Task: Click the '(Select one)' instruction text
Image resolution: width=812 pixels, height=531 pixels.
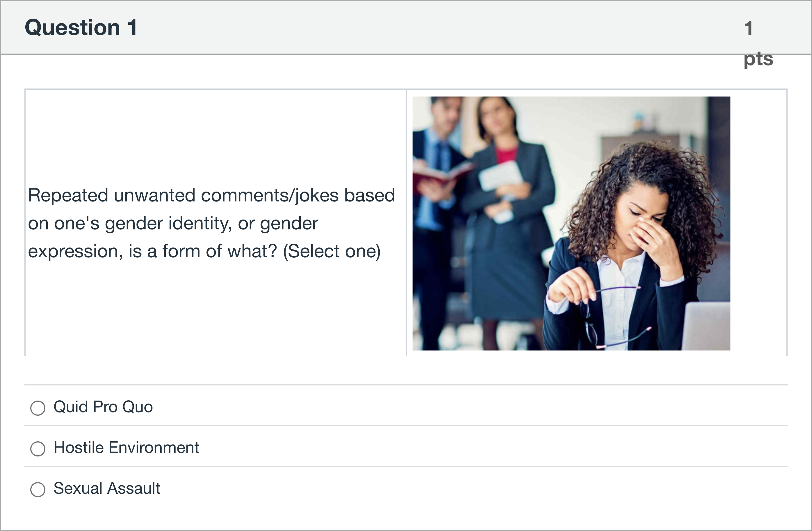Action: tap(332, 251)
